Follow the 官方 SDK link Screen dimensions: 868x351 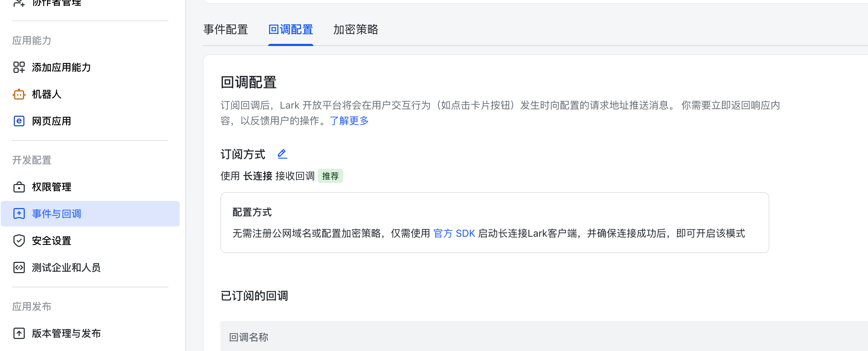coord(454,234)
